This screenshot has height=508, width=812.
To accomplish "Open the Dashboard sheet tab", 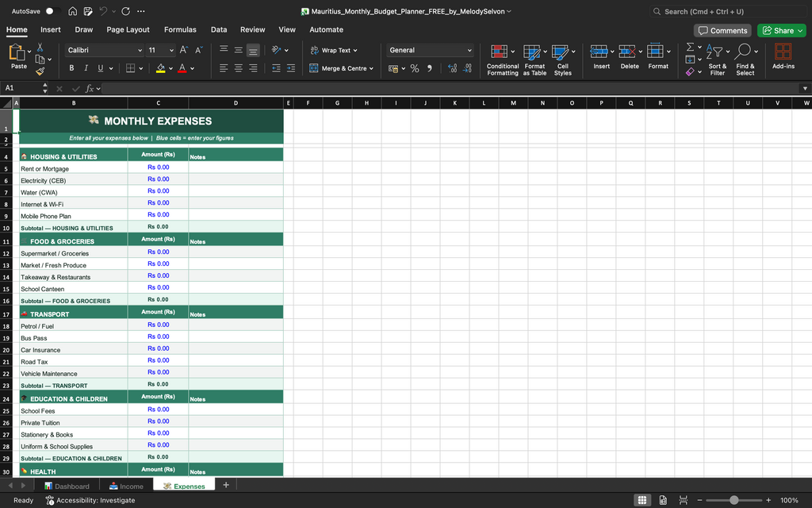I will pyautogui.click(x=67, y=486).
